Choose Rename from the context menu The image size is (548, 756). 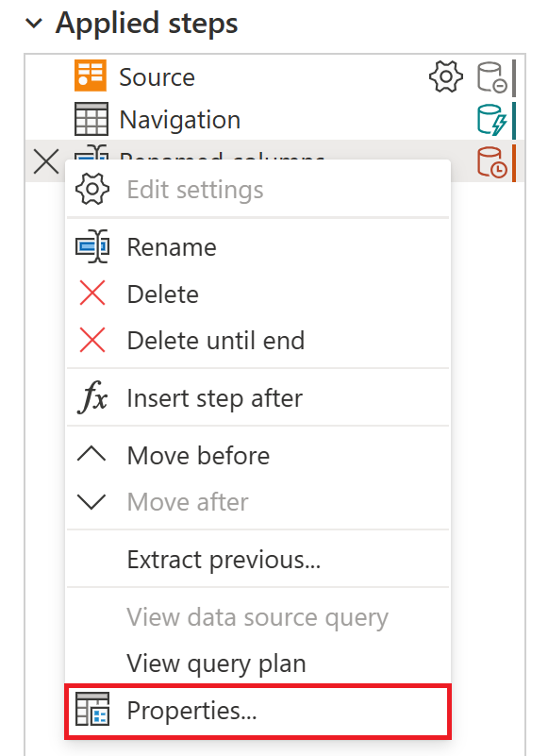tap(172, 246)
